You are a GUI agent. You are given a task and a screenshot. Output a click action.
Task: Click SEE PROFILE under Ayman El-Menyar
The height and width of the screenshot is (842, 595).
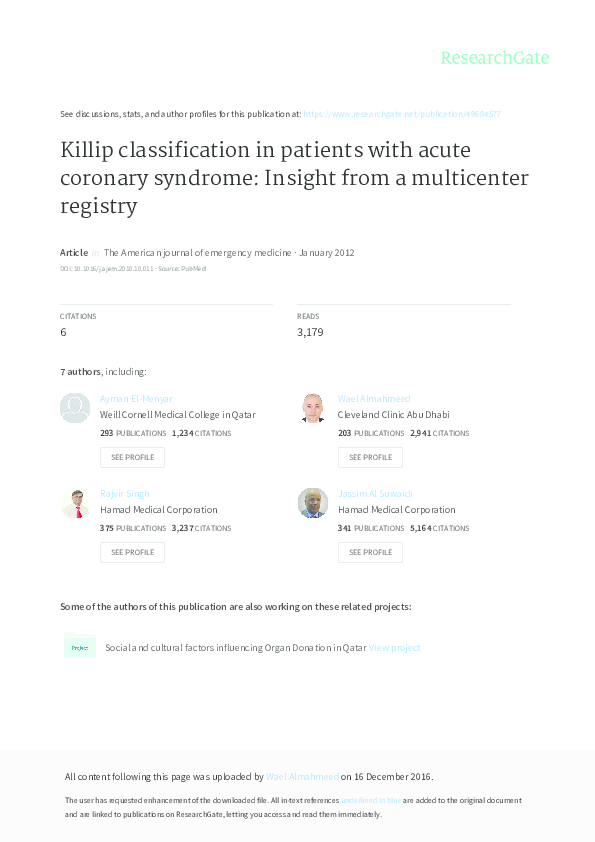pyautogui.click(x=132, y=457)
